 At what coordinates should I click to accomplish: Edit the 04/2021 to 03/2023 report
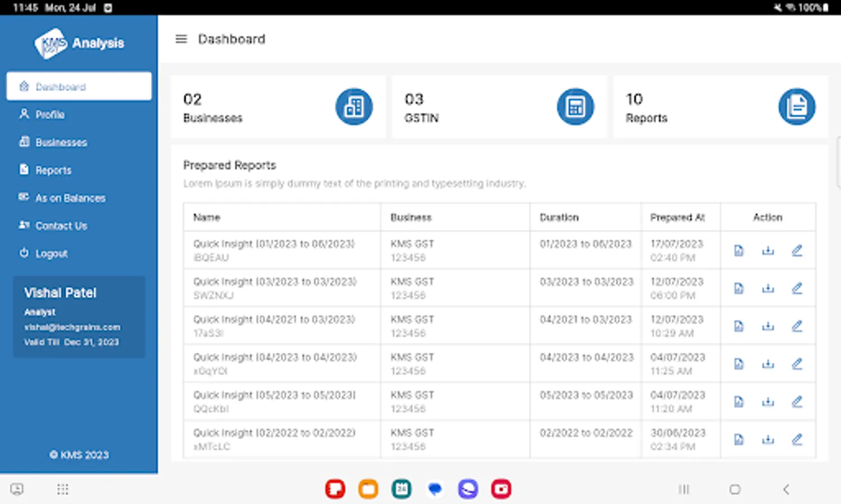[x=797, y=326]
